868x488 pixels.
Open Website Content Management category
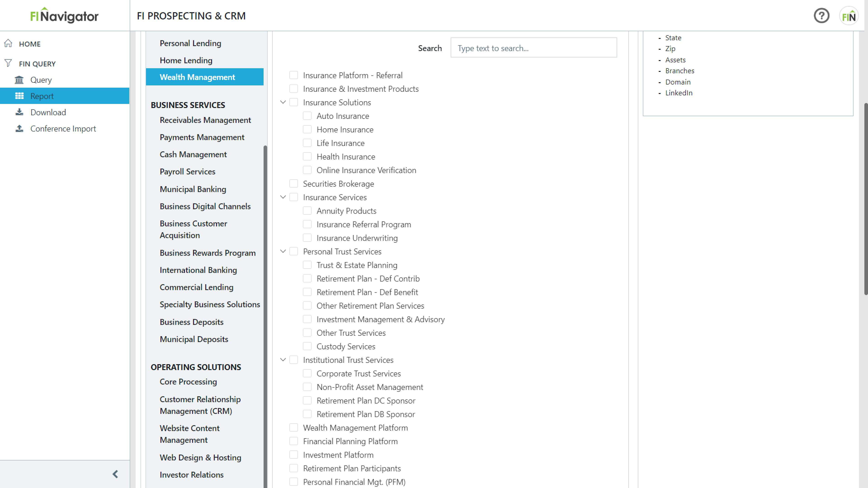click(x=190, y=434)
